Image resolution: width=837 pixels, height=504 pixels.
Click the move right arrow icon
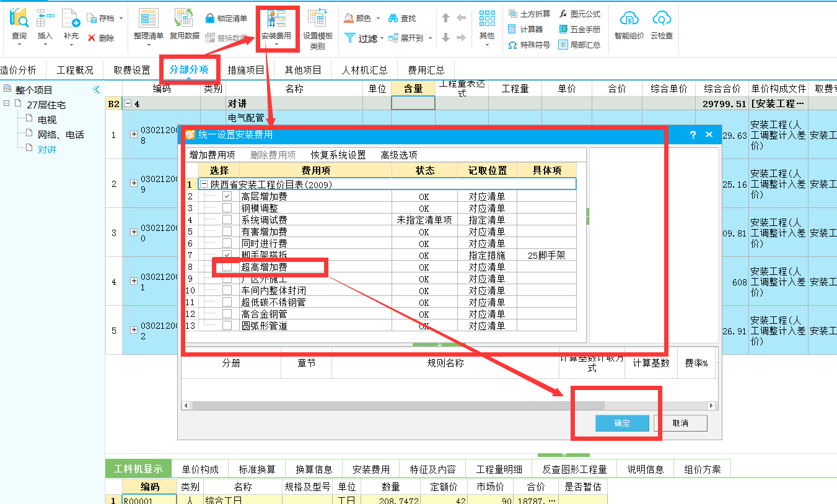coord(461,38)
